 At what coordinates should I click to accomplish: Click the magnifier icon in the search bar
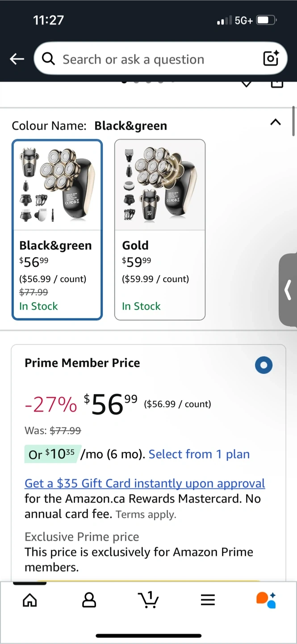click(48, 59)
